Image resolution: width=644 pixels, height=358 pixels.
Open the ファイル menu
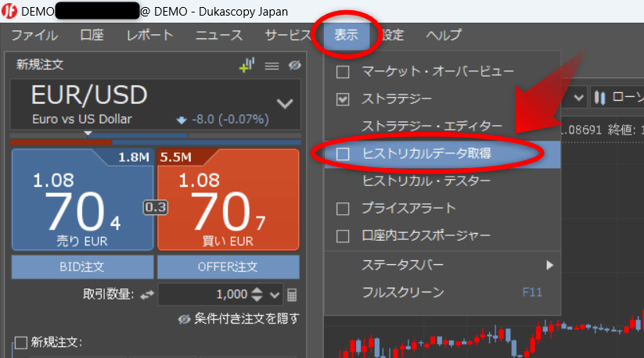pyautogui.click(x=34, y=35)
